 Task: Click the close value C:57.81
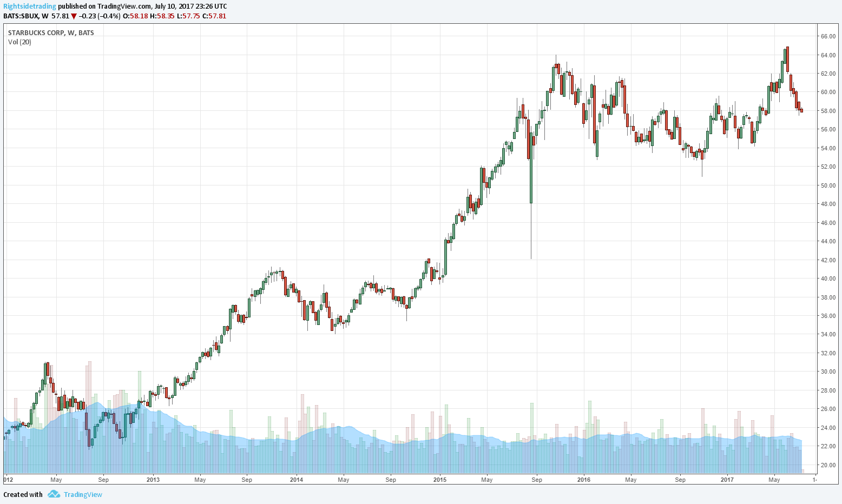pos(214,16)
